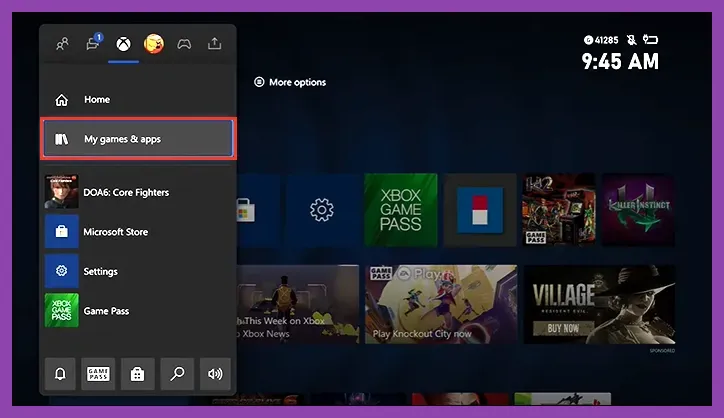Click More options on the dashboard
This screenshot has height=418, width=724.
[x=290, y=82]
